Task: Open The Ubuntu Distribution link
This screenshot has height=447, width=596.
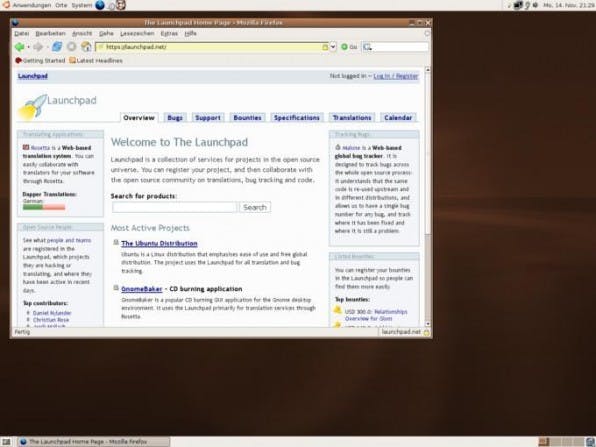Action: (159, 243)
